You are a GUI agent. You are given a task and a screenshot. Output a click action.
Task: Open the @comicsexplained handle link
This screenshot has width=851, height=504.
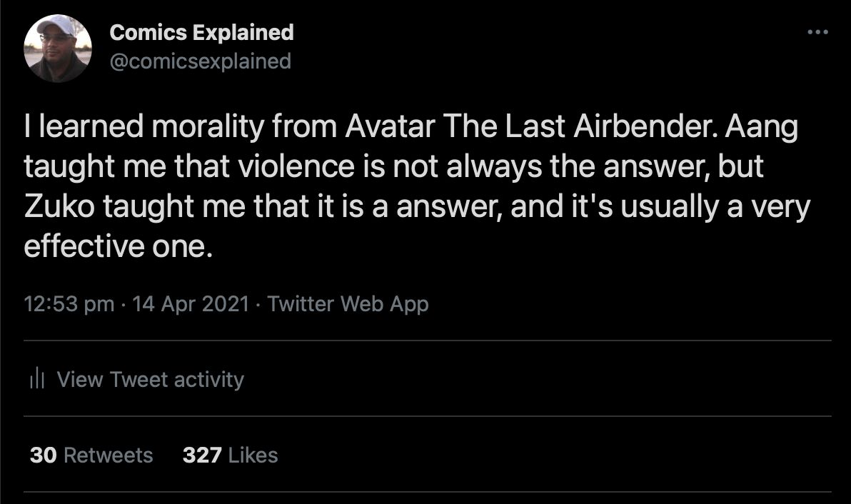point(201,61)
